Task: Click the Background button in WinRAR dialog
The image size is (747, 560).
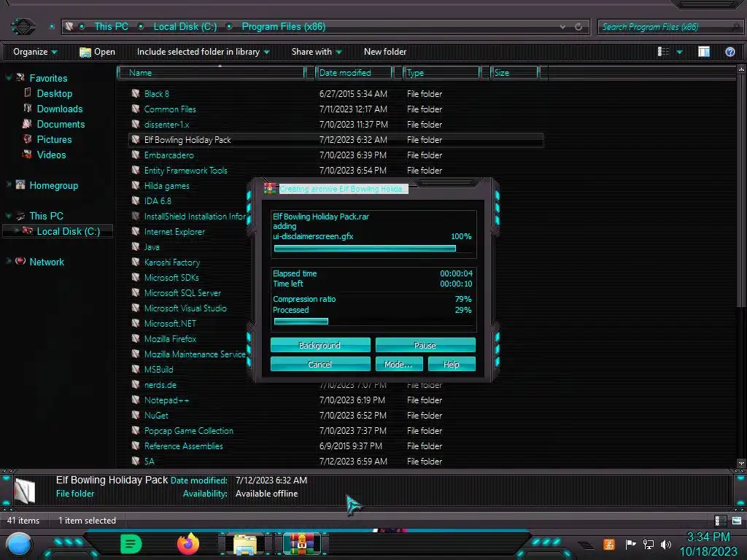Action: 320,345
